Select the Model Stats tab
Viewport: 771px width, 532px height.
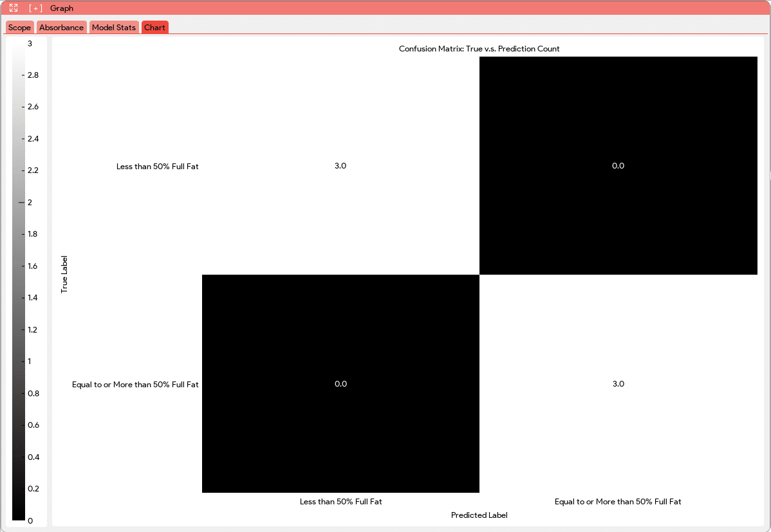(x=114, y=28)
